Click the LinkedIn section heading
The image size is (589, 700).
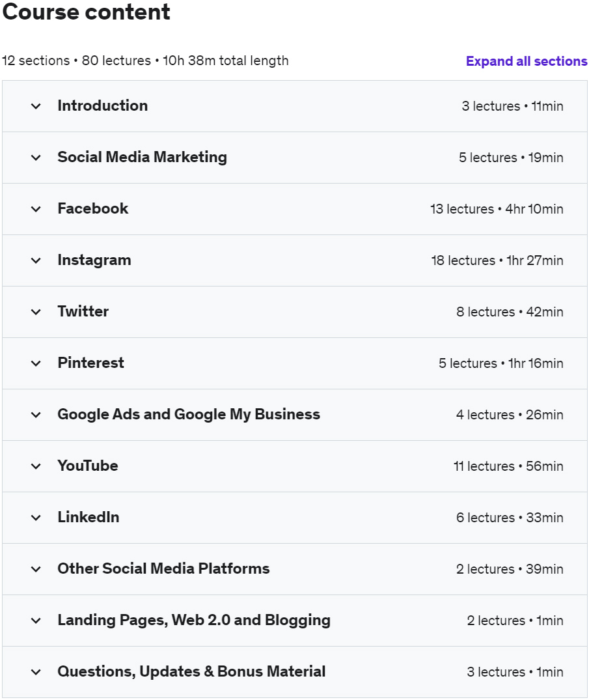click(89, 517)
